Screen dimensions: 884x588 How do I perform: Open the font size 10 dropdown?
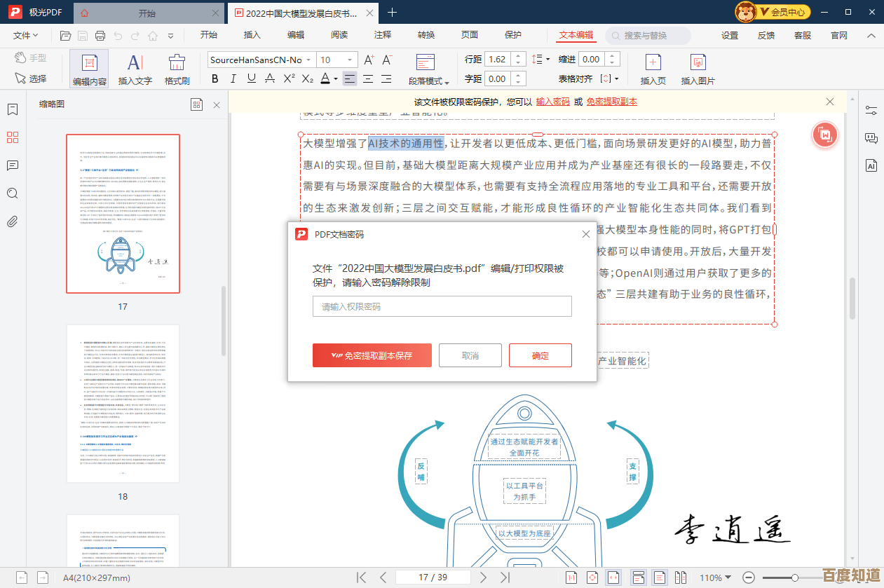336,60
